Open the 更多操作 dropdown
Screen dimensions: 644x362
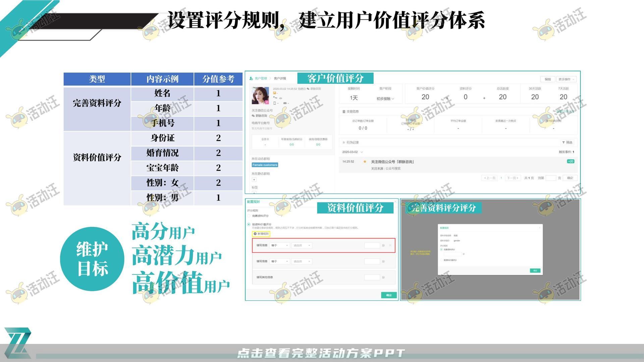pos(566,79)
